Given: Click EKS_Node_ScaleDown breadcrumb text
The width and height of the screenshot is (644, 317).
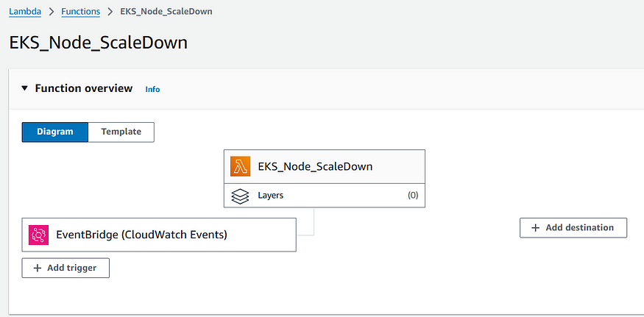Looking at the screenshot, I should [166, 12].
